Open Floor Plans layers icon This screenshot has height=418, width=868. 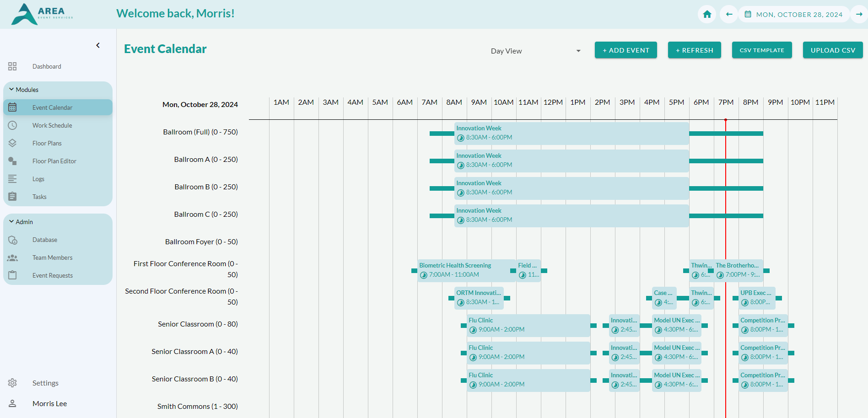tap(12, 143)
